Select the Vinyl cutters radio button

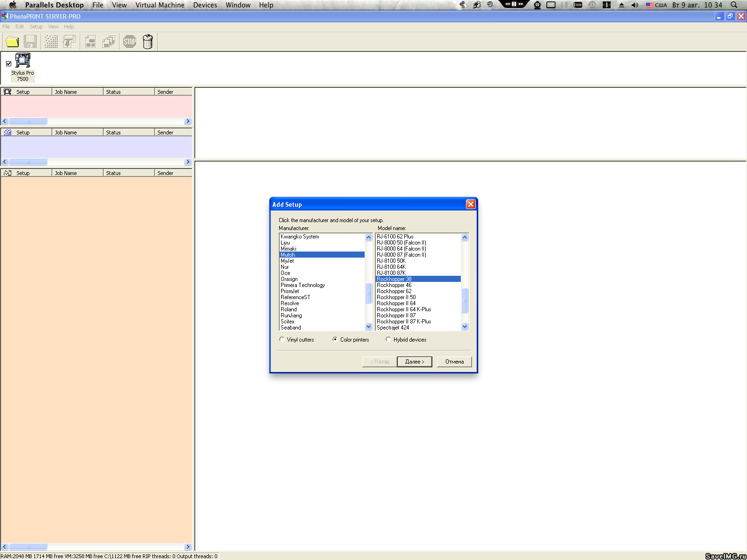coord(282,339)
